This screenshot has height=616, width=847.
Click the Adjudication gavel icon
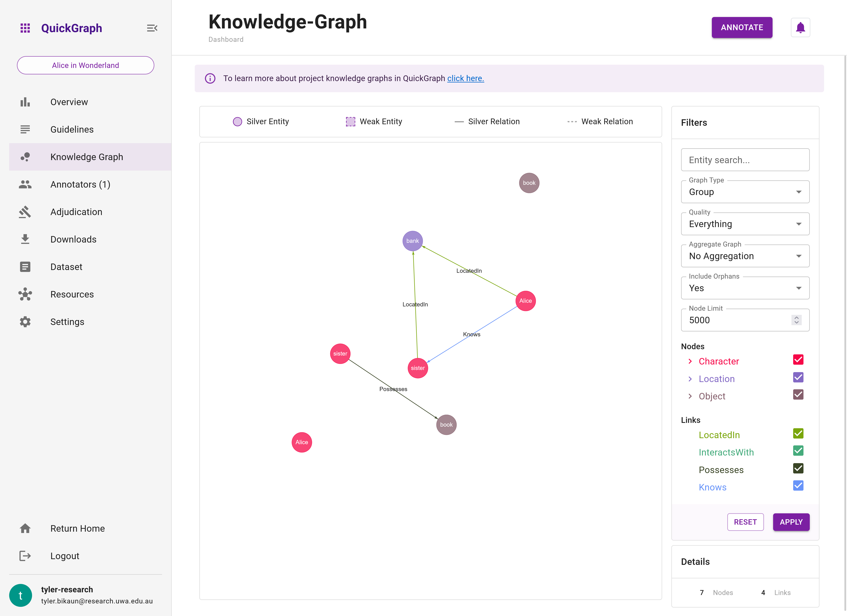pyautogui.click(x=25, y=212)
